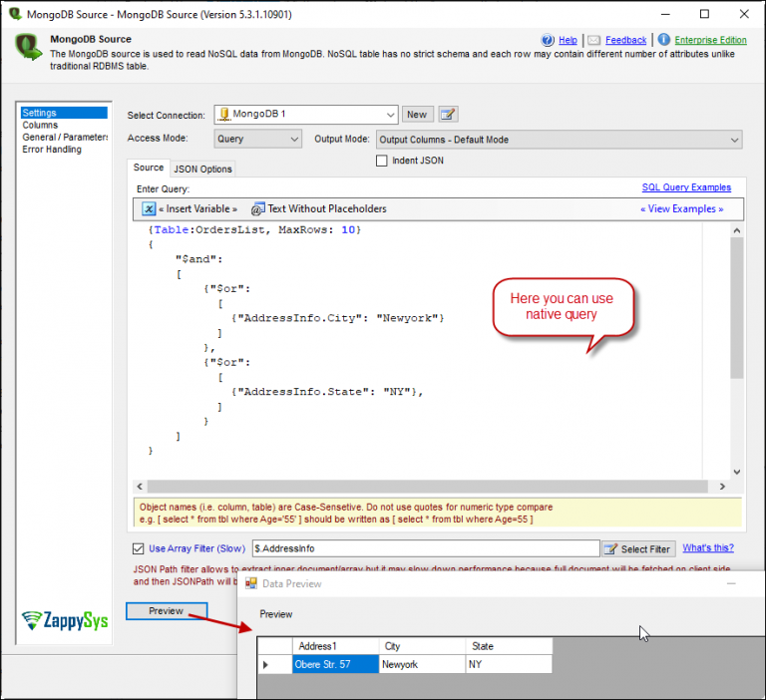Viewport: 766px width, 700px height.
Task: Click the row selector arrow in preview grid
Action: coord(265,664)
